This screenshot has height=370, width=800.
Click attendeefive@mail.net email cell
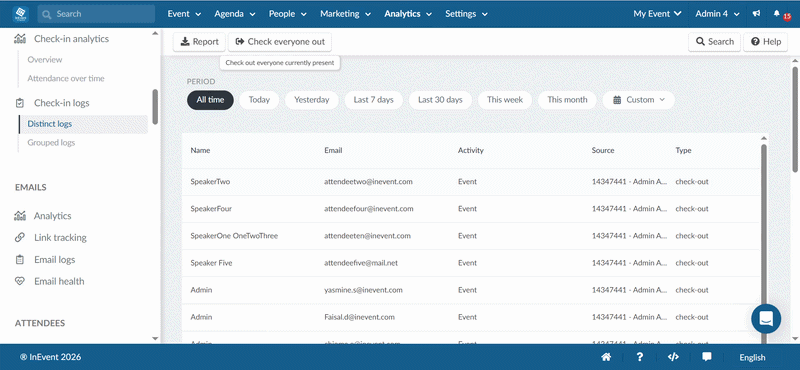[361, 263]
